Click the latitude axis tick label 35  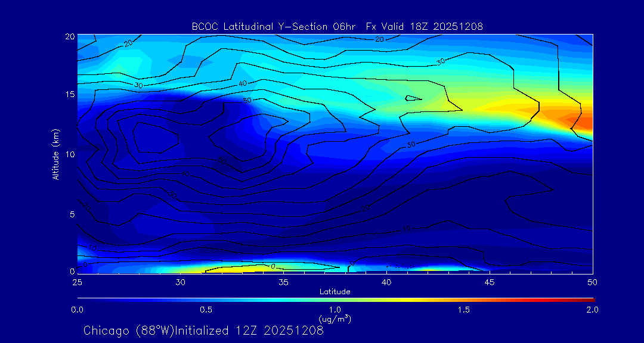pyautogui.click(x=283, y=282)
